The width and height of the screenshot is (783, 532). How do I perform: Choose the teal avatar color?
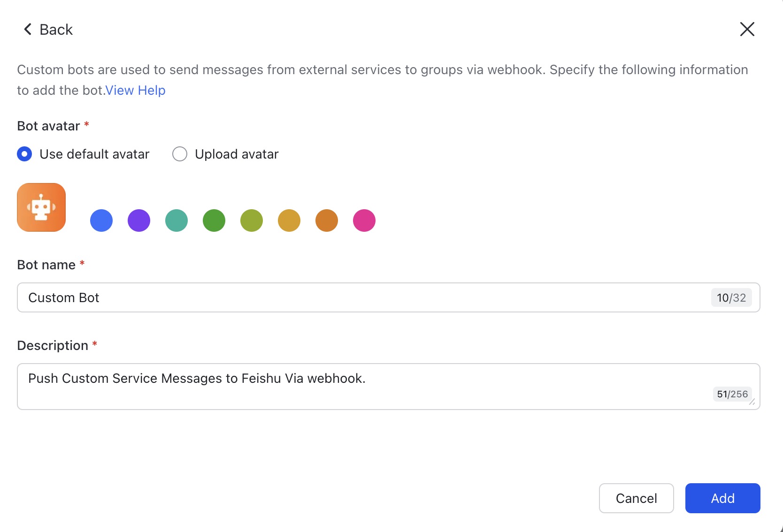(177, 220)
